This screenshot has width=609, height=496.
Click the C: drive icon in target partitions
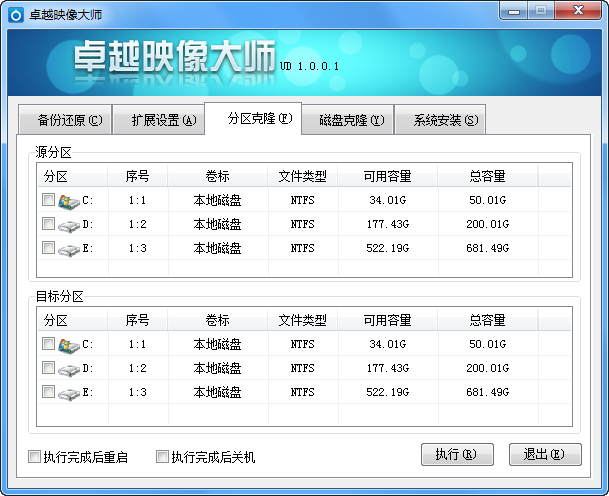(x=68, y=345)
